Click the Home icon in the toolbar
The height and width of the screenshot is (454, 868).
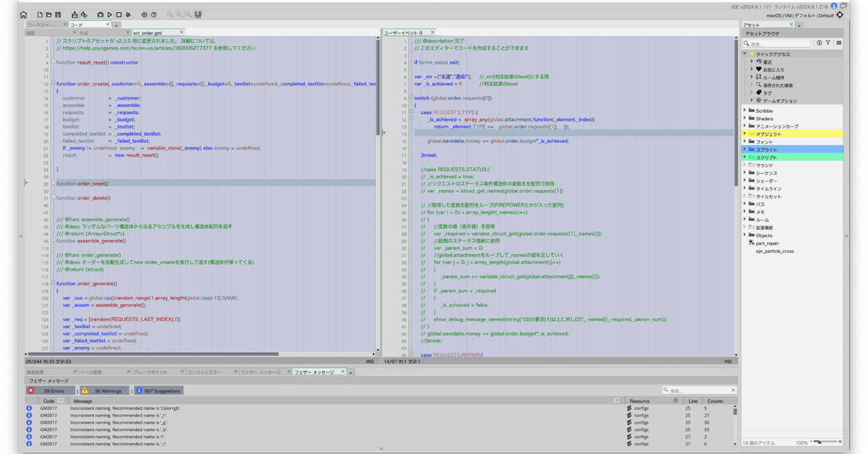23,14
